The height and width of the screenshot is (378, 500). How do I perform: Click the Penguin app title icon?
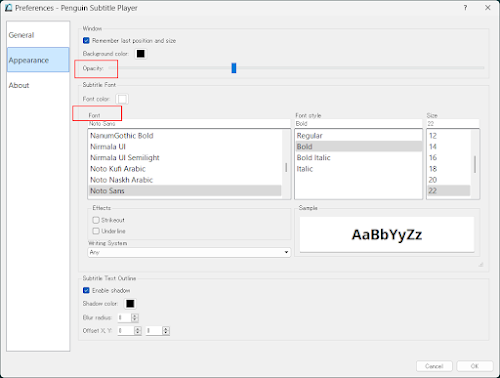pos(8,8)
